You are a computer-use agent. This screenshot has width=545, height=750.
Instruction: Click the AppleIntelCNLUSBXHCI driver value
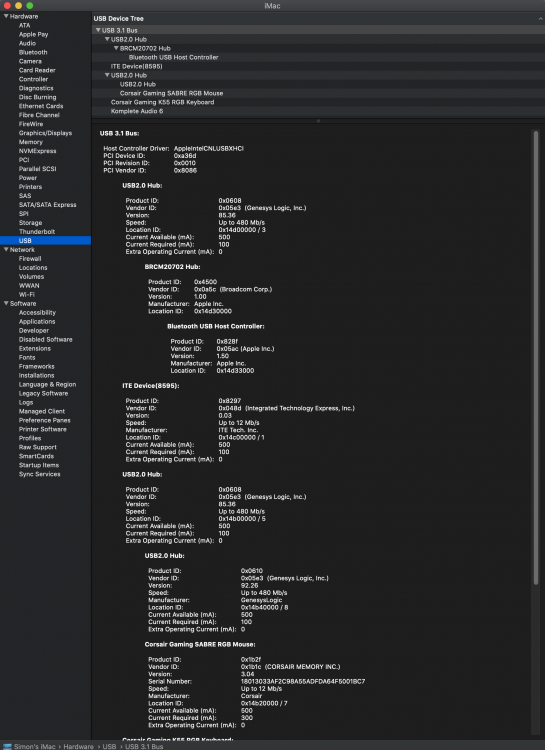coord(209,148)
